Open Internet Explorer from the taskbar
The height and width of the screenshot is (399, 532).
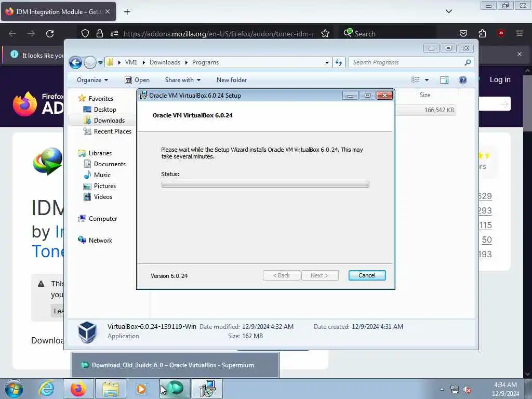(x=46, y=389)
